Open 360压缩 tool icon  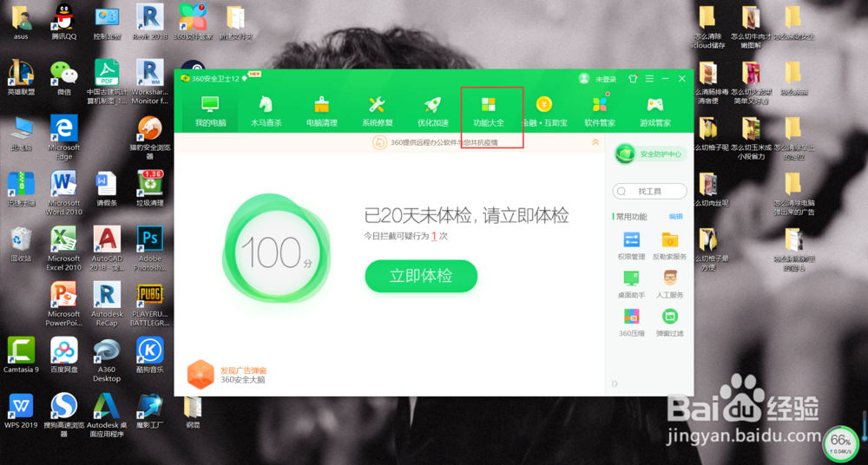point(631,322)
